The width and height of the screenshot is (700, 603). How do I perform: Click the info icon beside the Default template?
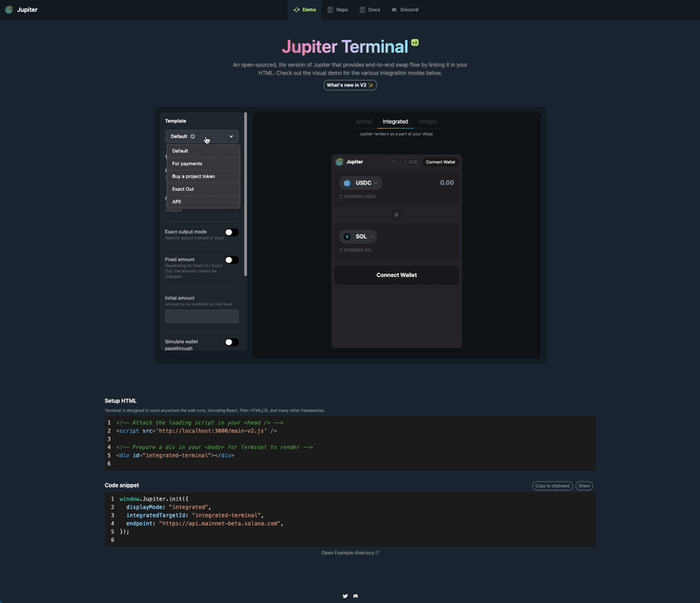[x=192, y=136]
